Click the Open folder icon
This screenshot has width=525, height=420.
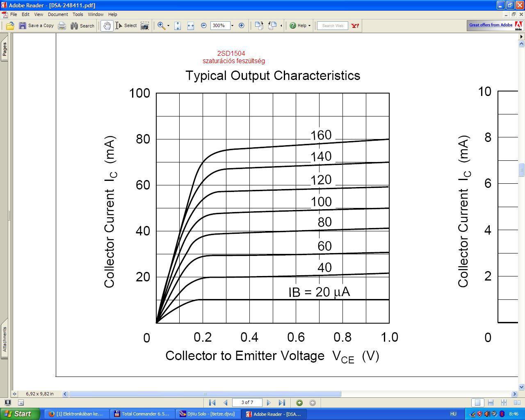coord(10,25)
